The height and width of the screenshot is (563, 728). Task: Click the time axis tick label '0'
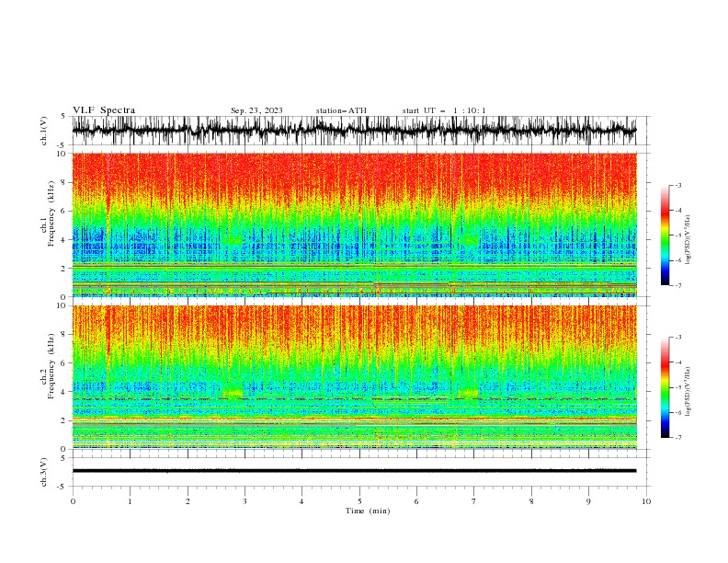click(x=73, y=501)
